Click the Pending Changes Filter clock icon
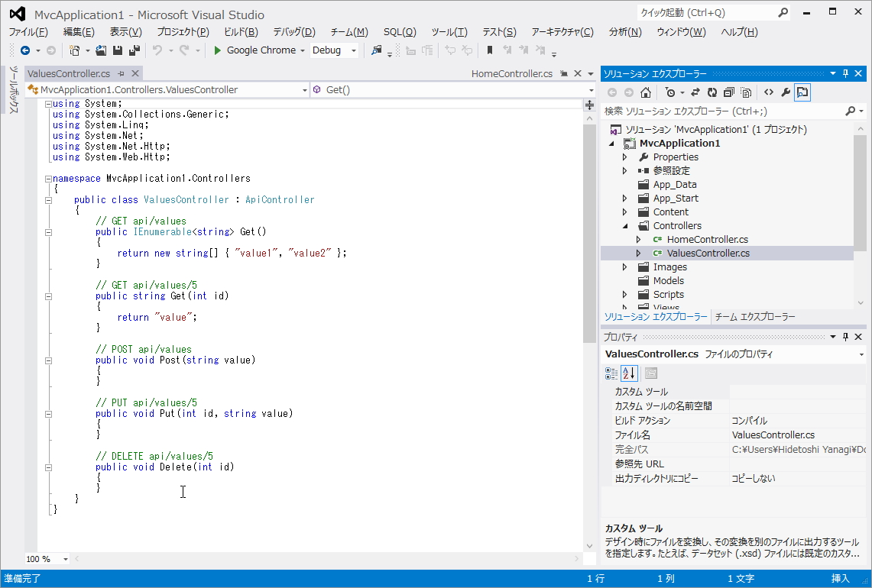Image resolution: width=872 pixels, height=588 pixels. (x=670, y=92)
